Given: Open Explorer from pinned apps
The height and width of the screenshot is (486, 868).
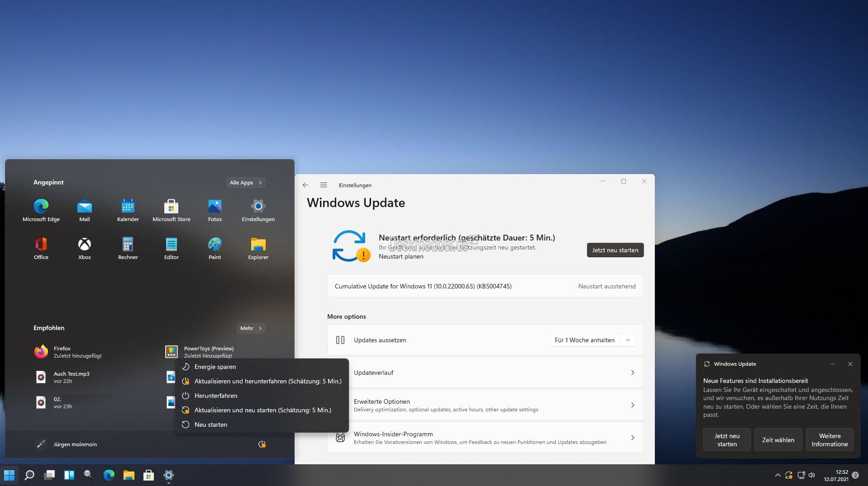Looking at the screenshot, I should pyautogui.click(x=258, y=248).
